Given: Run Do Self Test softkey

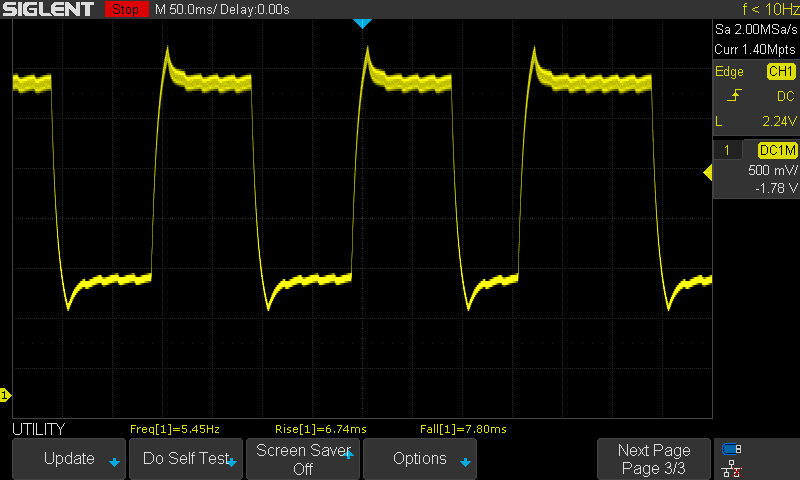Looking at the screenshot, I should click(x=186, y=459).
